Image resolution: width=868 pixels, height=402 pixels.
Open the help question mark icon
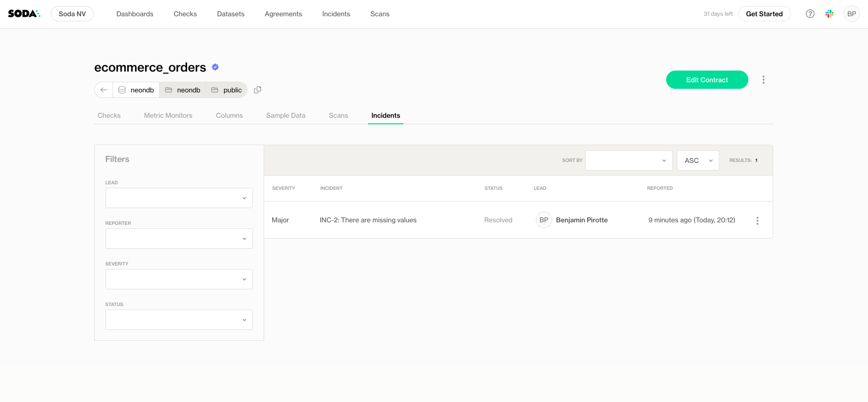pyautogui.click(x=810, y=14)
